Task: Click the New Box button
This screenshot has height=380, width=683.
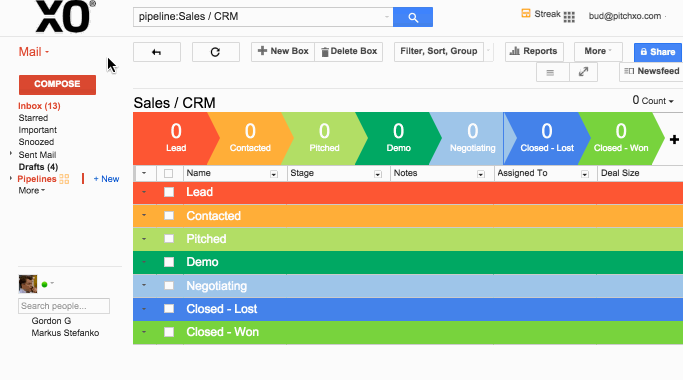Action: 283,51
